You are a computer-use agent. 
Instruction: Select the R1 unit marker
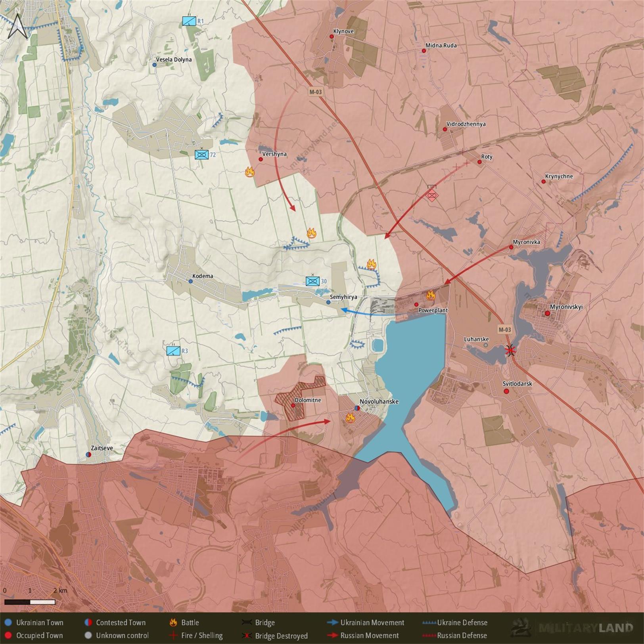coord(189,21)
